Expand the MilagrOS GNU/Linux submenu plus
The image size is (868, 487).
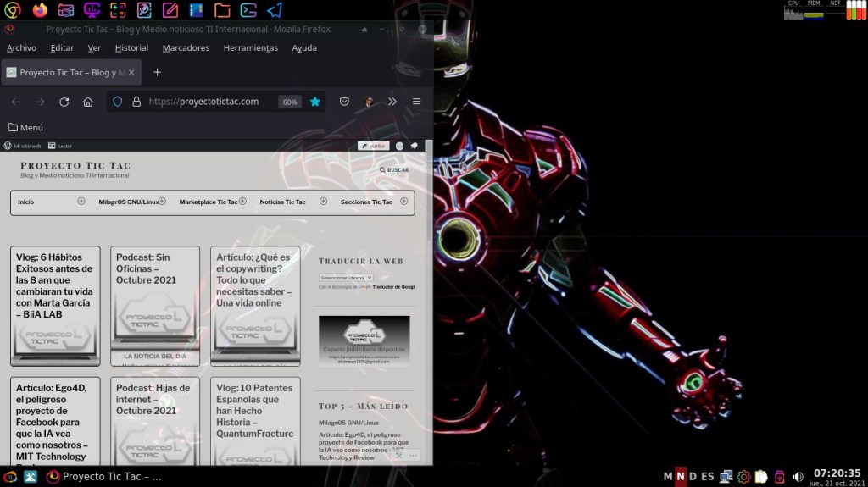(x=162, y=202)
